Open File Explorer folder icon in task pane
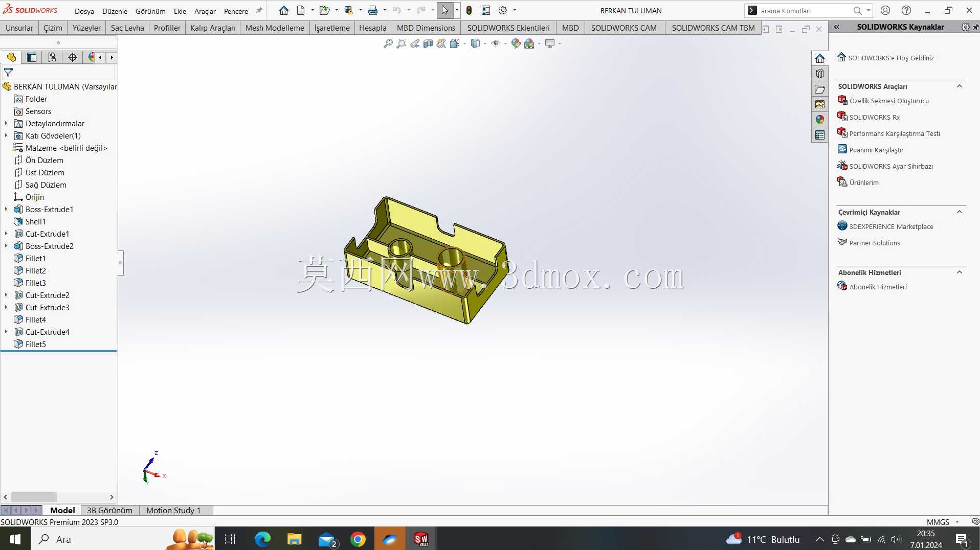 (820, 89)
